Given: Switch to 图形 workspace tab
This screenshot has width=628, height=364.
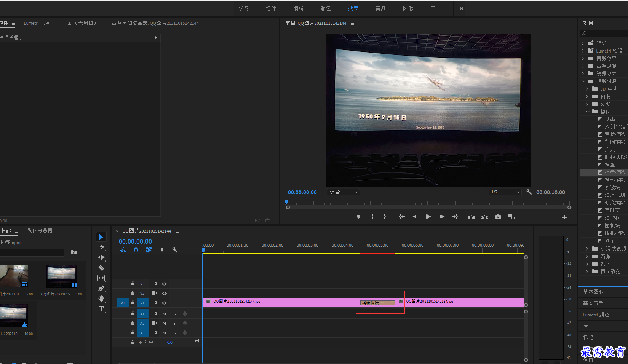Looking at the screenshot, I should coord(408,8).
